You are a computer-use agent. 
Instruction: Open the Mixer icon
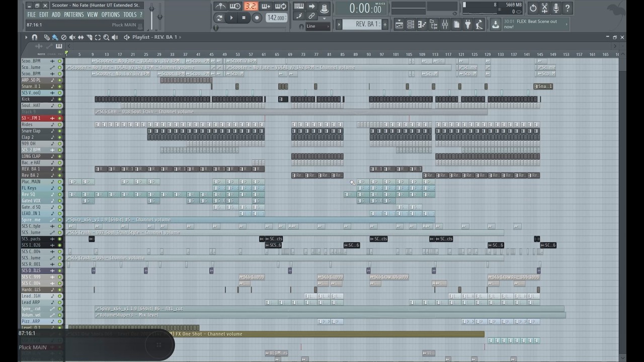point(445,24)
